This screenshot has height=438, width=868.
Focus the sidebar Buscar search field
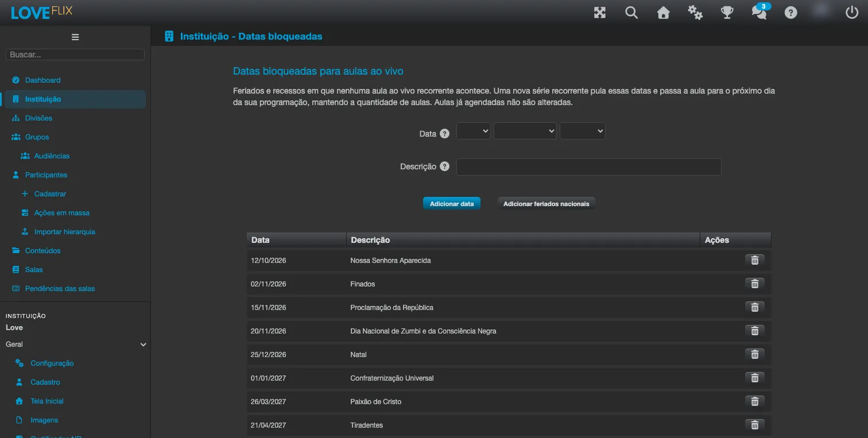pos(75,55)
